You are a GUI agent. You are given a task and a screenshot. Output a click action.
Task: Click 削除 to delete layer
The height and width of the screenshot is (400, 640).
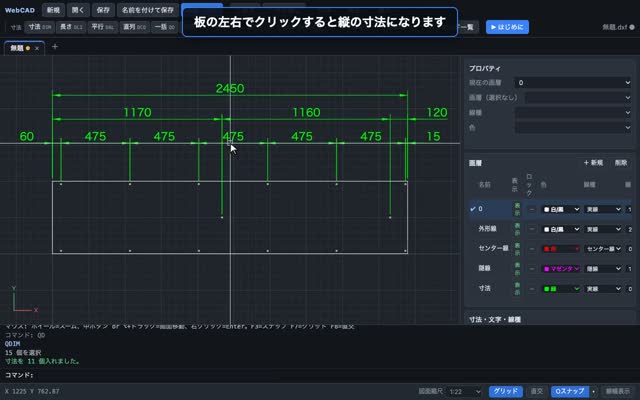click(621, 163)
